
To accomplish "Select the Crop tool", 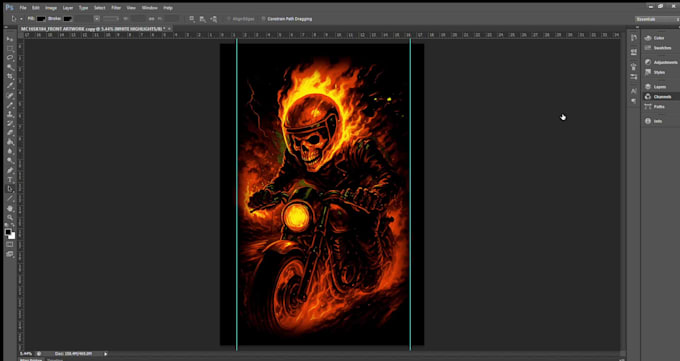I will click(x=10, y=76).
